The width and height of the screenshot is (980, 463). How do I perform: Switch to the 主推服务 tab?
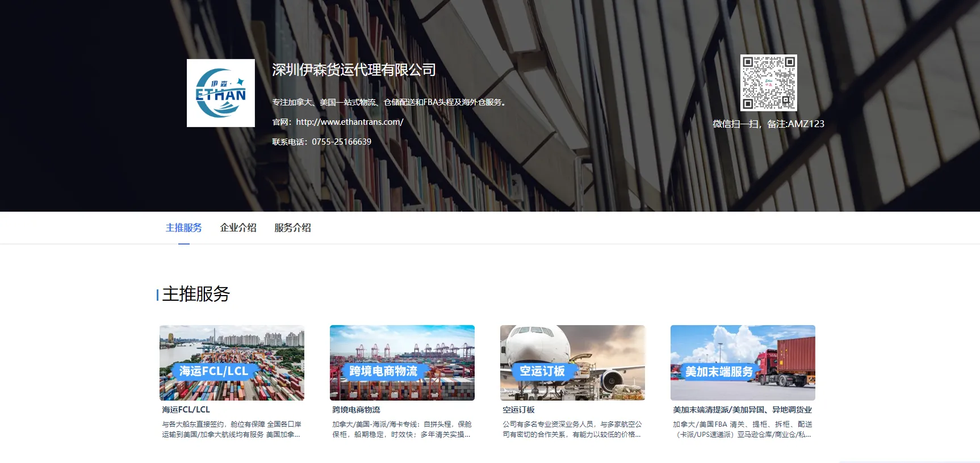tap(183, 228)
